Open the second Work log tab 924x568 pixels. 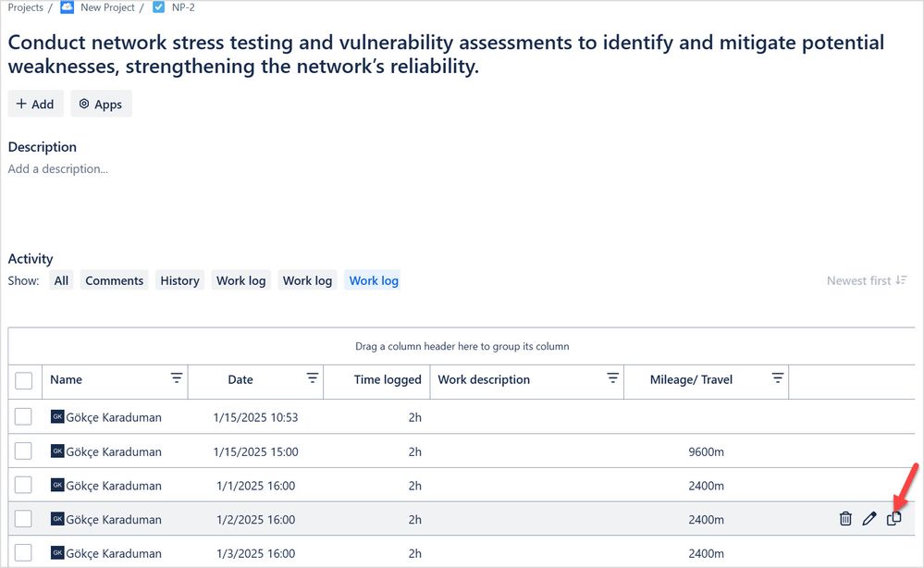(x=308, y=280)
